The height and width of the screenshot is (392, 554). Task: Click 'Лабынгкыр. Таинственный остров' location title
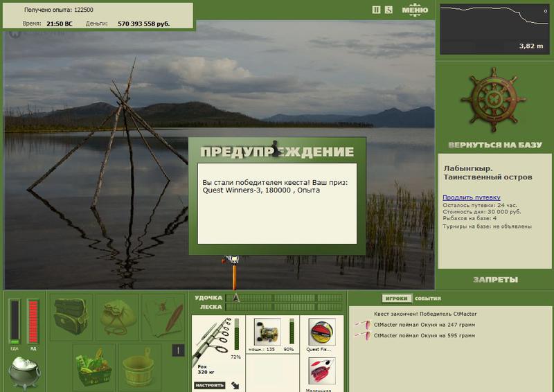(x=488, y=172)
